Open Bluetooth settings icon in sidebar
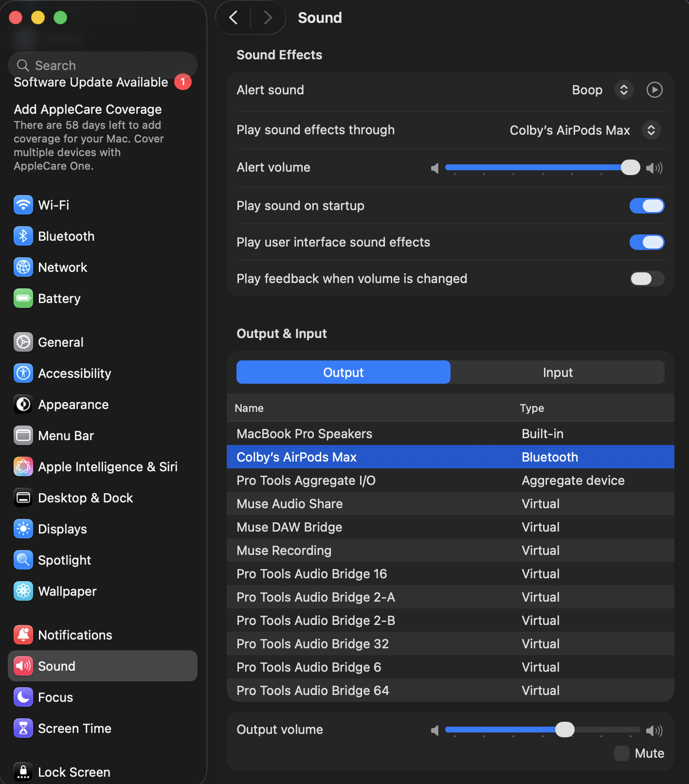Viewport: 689px width, 784px height. 23,236
